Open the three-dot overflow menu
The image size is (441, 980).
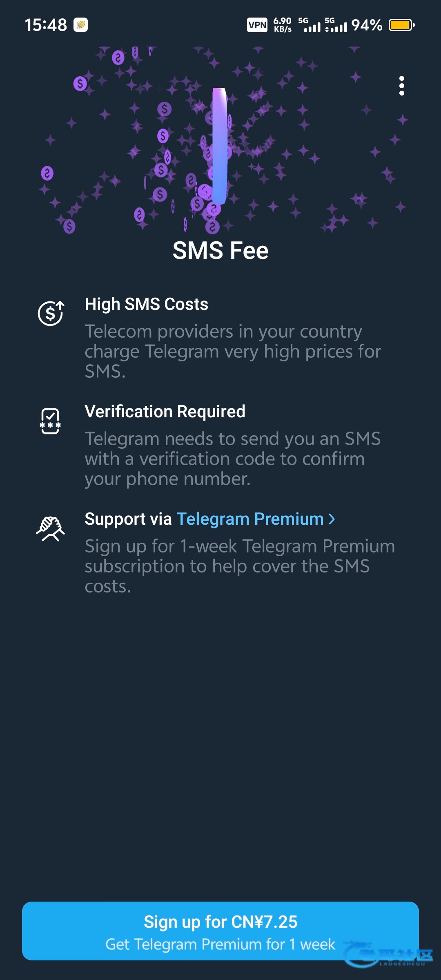(x=402, y=86)
